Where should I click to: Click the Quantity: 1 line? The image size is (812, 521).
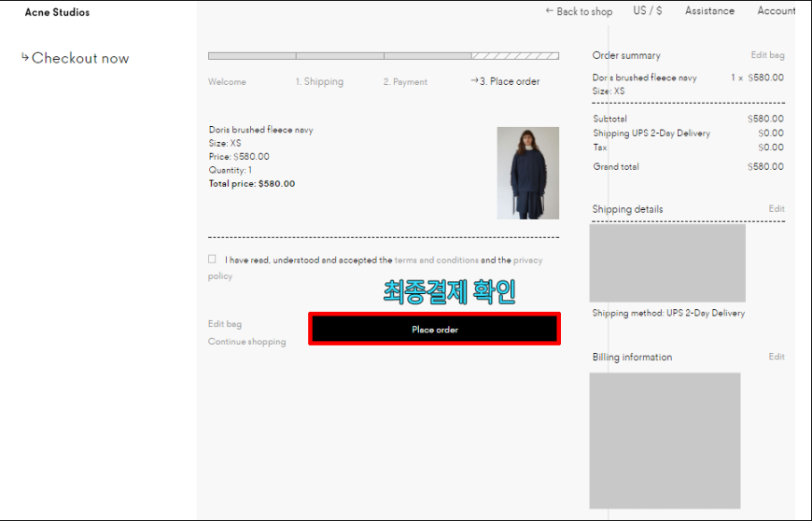click(x=231, y=170)
